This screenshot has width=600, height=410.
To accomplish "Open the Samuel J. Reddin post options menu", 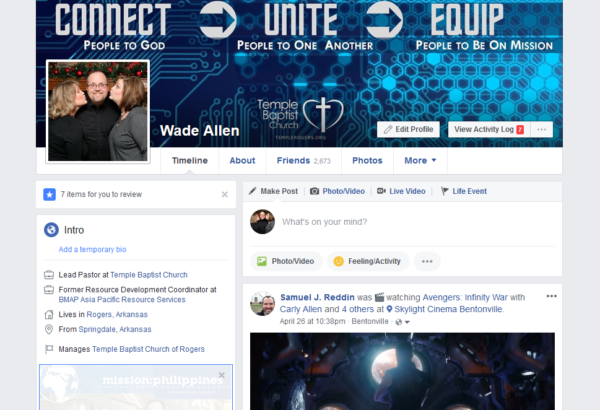I will tap(551, 296).
